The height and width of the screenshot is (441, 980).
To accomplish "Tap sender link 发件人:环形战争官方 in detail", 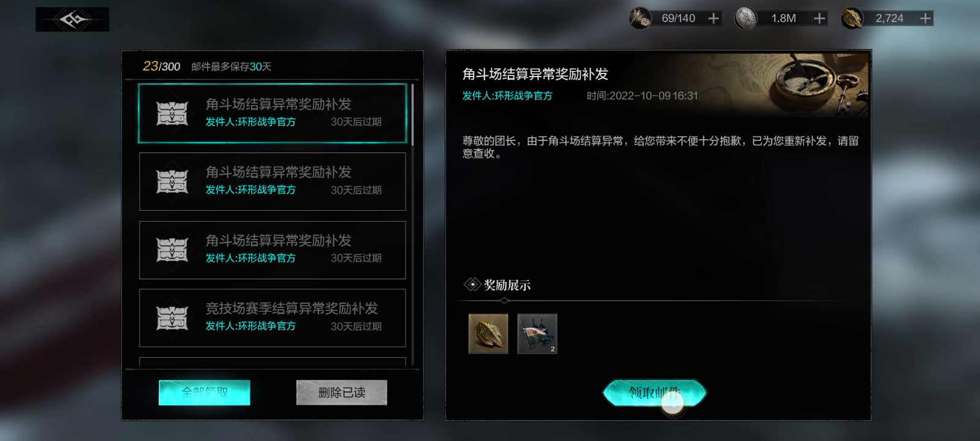I will (507, 96).
